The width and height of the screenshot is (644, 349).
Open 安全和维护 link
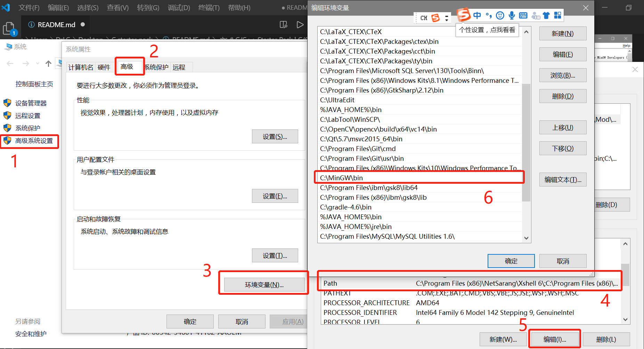pos(31,334)
